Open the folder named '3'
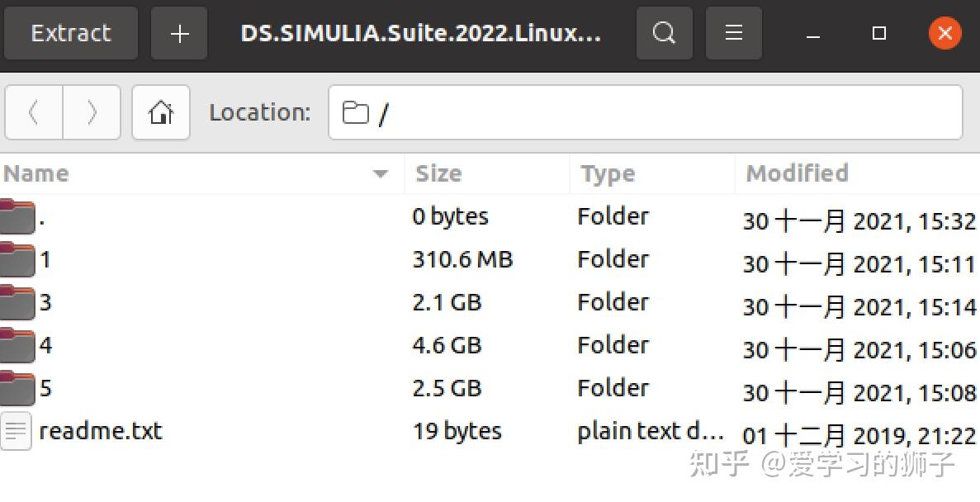This screenshot has height=502, width=980. (45, 302)
